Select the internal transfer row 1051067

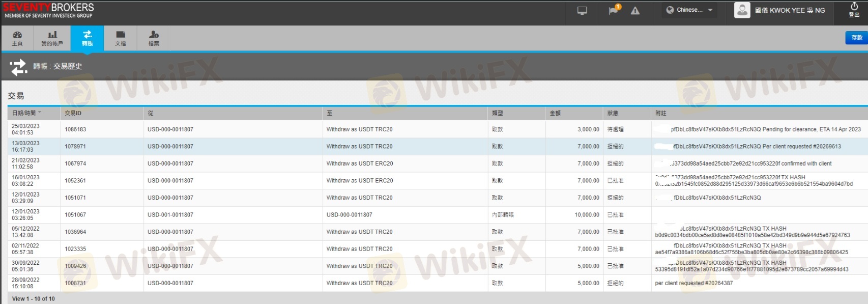pyautogui.click(x=75, y=215)
